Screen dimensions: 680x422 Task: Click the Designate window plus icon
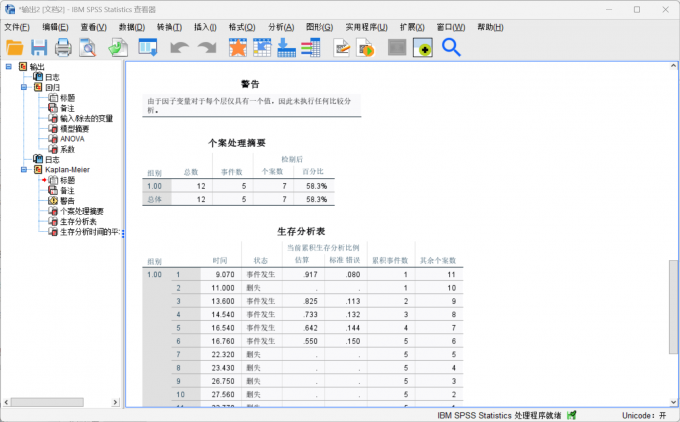point(423,47)
